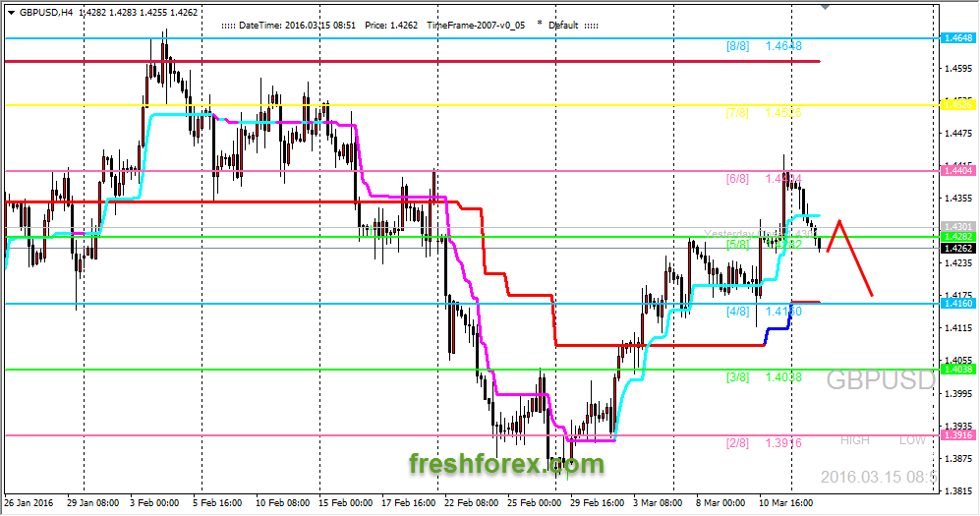
Task: Select the [6/8] Murrey level label
Action: click(737, 179)
